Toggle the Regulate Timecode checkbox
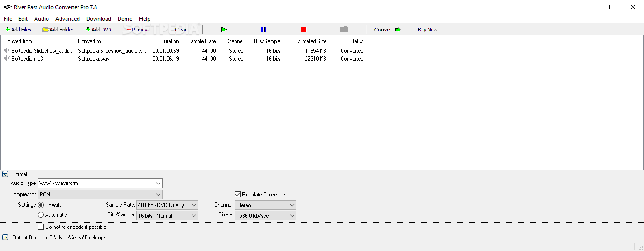The height and width of the screenshot is (251, 644). coord(238,195)
